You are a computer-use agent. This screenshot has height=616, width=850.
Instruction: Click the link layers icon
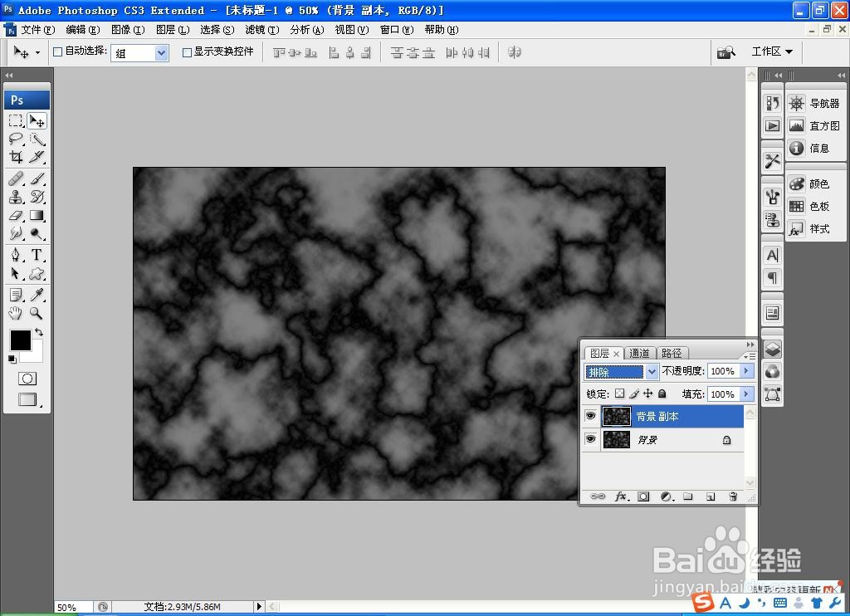pyautogui.click(x=598, y=496)
